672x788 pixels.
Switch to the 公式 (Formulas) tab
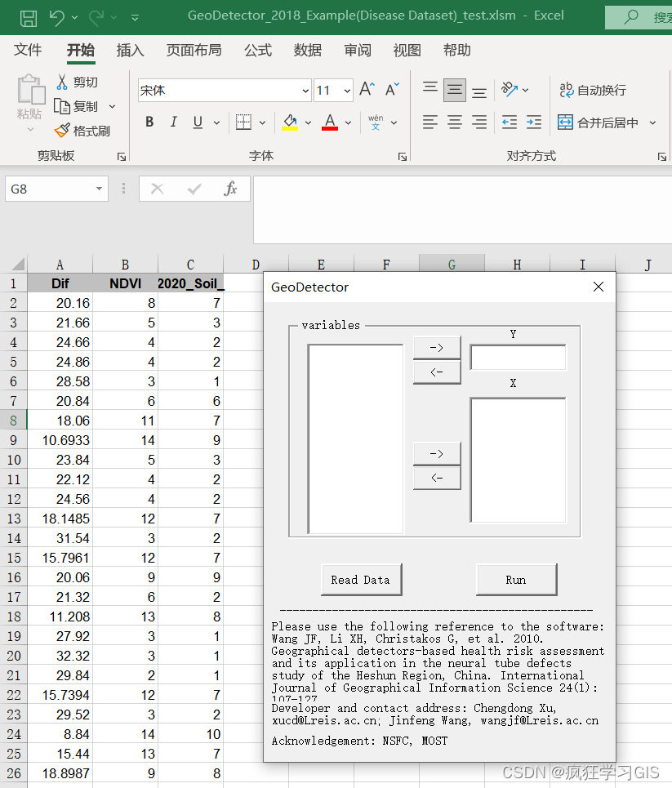[258, 50]
